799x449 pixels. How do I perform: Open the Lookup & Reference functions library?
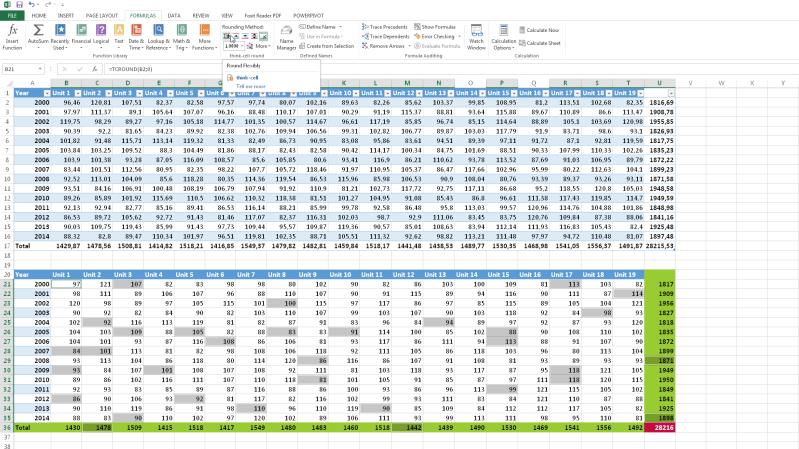(x=158, y=37)
